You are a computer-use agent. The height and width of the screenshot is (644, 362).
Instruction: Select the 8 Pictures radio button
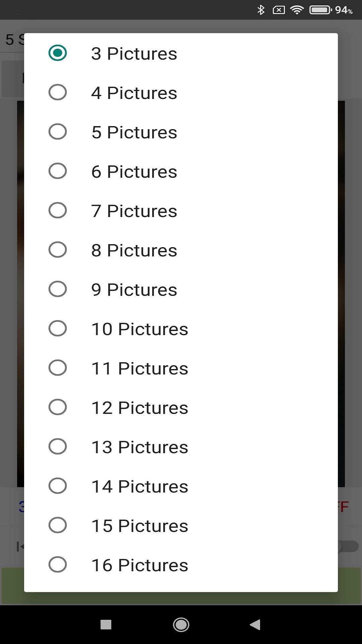pyautogui.click(x=58, y=250)
